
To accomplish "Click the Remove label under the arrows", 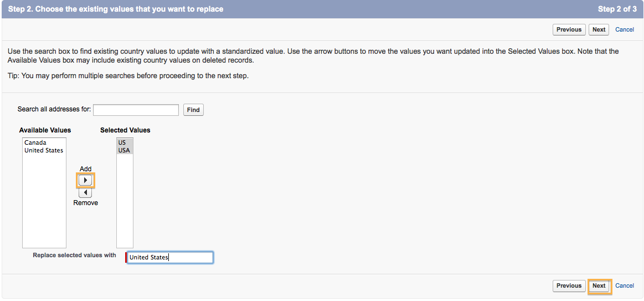I will point(85,203).
